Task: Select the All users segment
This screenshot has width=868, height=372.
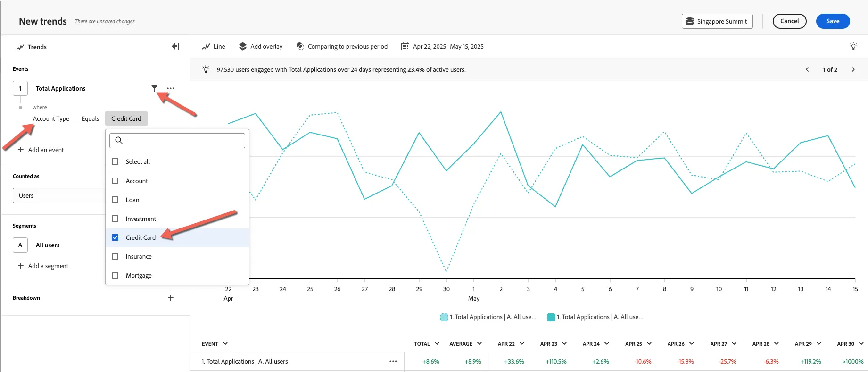Action: click(48, 245)
